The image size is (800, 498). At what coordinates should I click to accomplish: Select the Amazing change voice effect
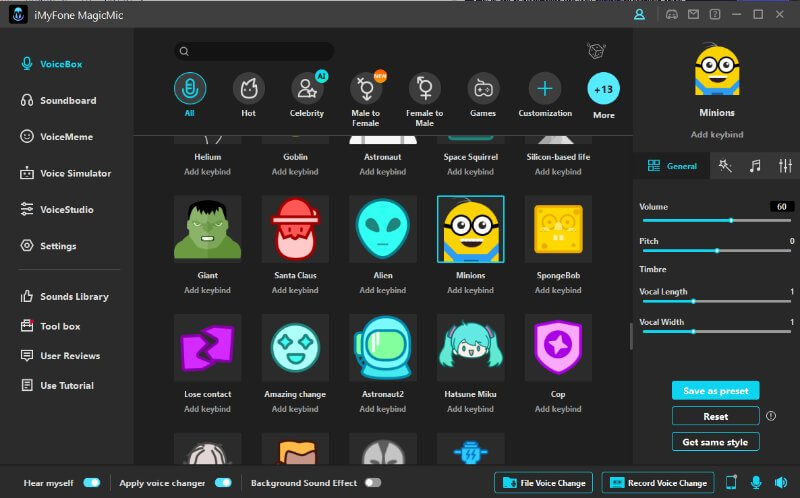pos(295,347)
